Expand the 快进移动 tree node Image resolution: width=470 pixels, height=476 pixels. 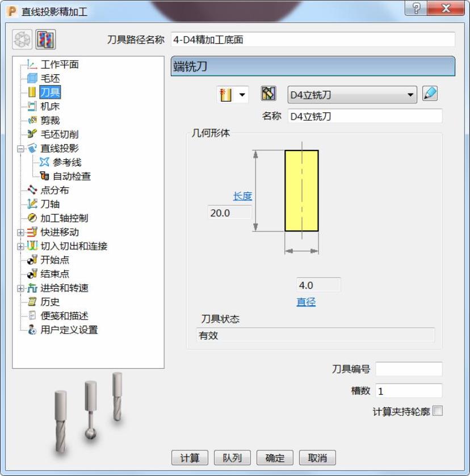pos(20,233)
